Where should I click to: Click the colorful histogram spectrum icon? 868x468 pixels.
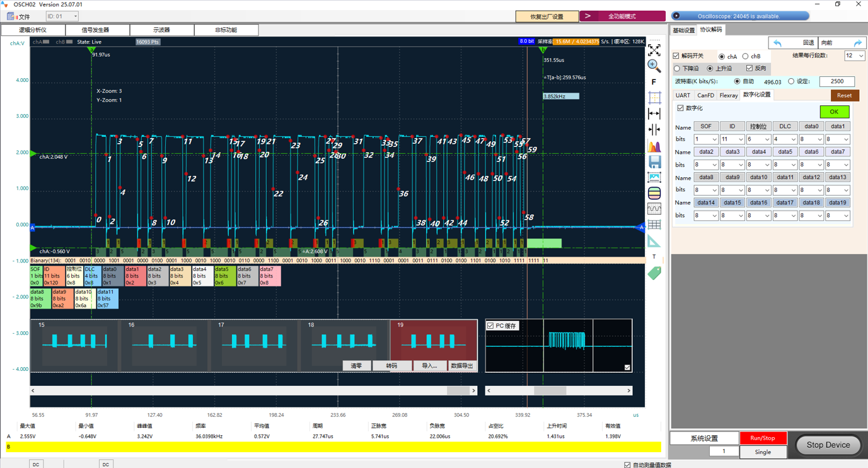[x=654, y=146]
